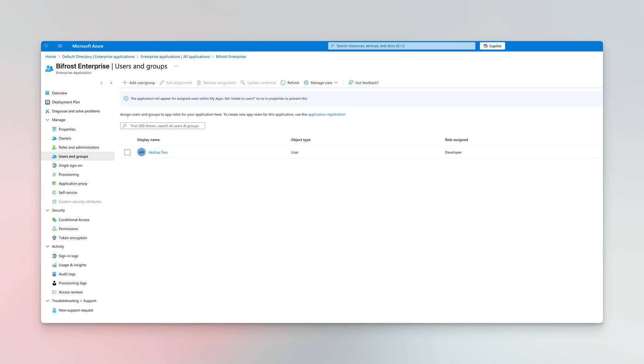Focus the search all users & groups field

163,126
